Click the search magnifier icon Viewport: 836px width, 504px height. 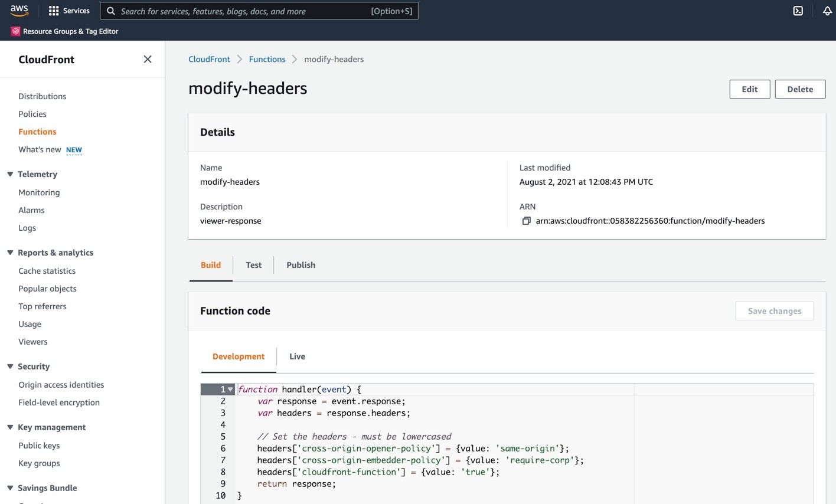click(110, 11)
